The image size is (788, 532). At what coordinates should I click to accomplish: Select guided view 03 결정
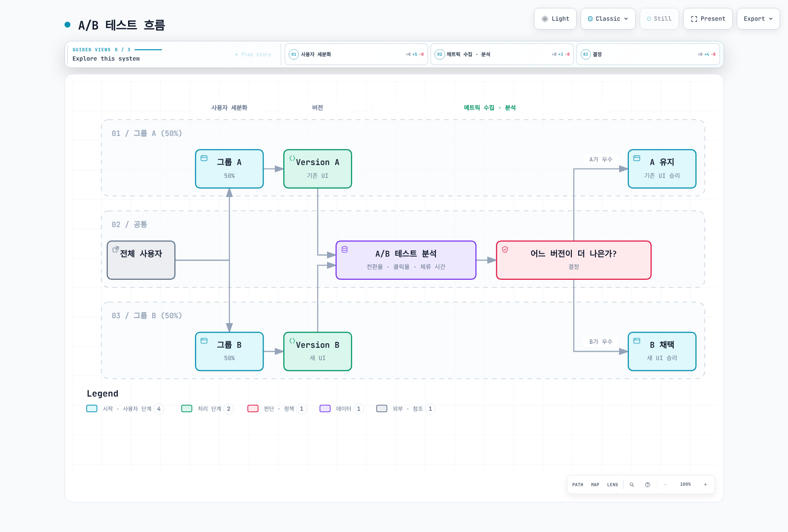pos(648,54)
